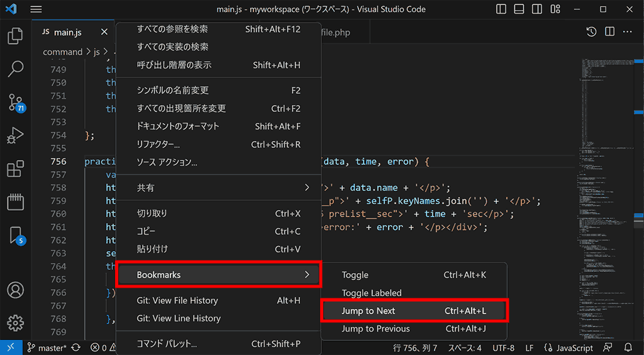Choose 切り取り from context menu
This screenshot has height=355, width=644.
[218, 213]
